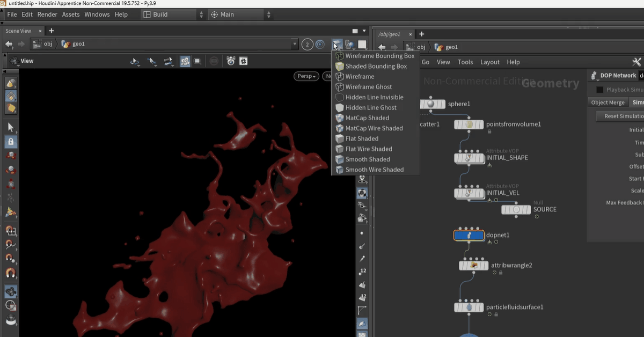This screenshot has width=644, height=337.
Task: Select the particlefluidsurface1 node
Action: click(469, 307)
